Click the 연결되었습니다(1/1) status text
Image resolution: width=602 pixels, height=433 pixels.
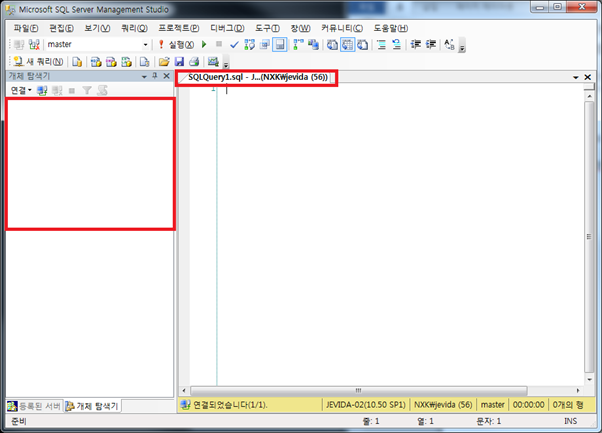tap(230, 405)
